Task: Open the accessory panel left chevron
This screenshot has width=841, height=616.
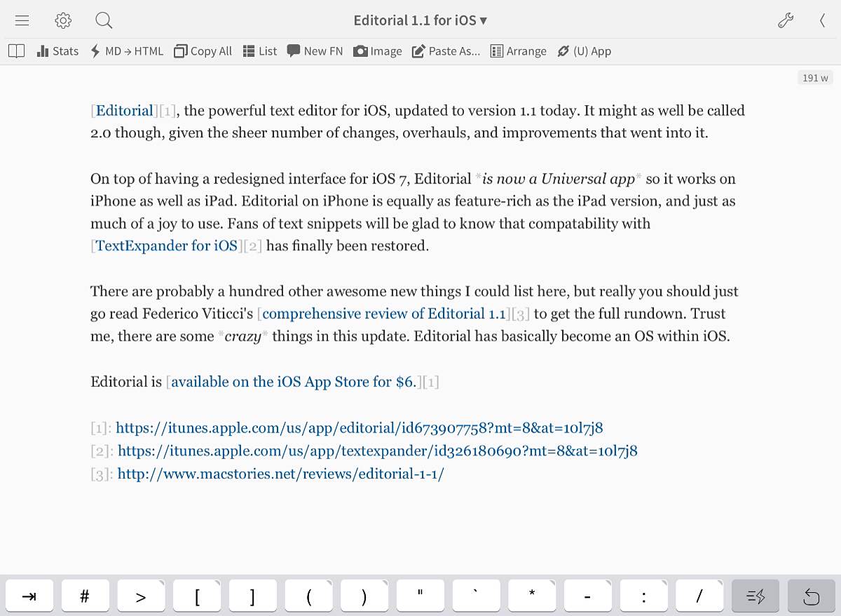Action: coord(821,21)
